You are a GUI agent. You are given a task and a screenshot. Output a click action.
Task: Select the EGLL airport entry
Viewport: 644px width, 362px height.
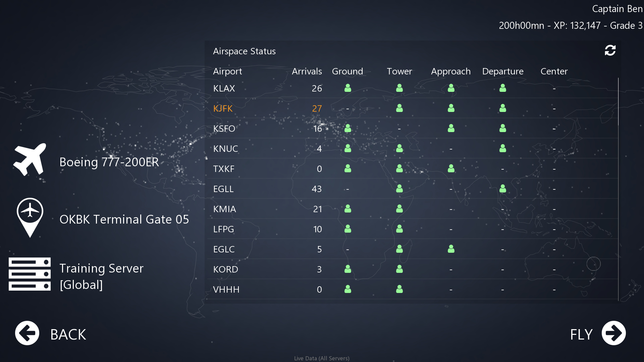point(223,189)
